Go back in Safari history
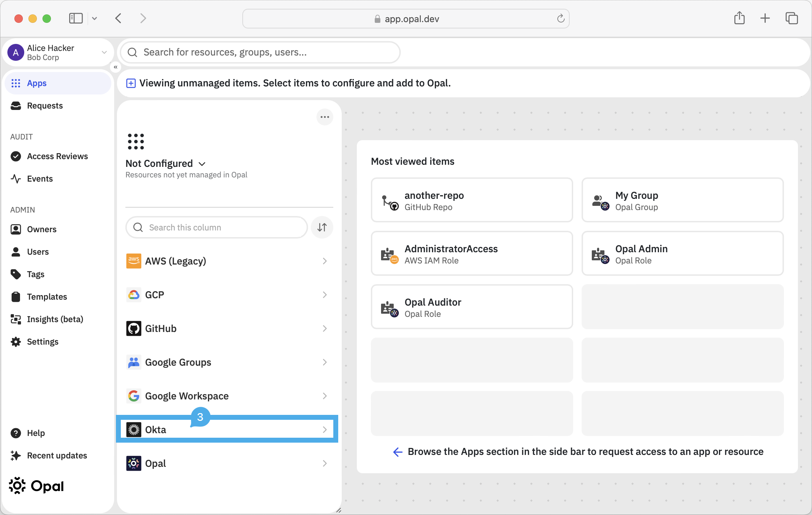The image size is (812, 515). pyautogui.click(x=118, y=18)
